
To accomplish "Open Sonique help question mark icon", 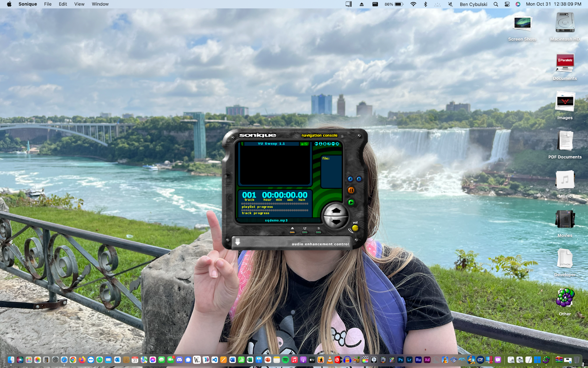I will (x=329, y=144).
